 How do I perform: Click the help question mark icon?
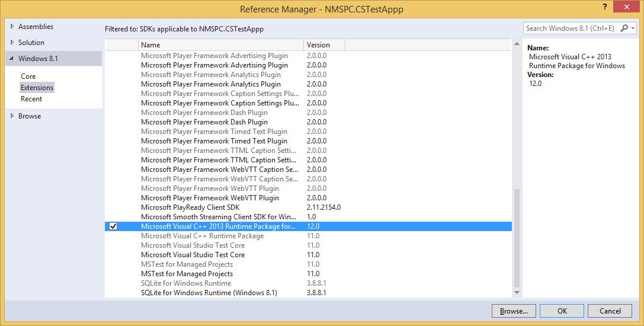605,7
